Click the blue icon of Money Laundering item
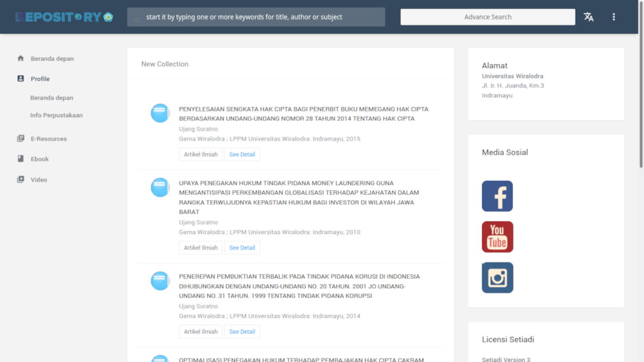This screenshot has height=362, width=644. 160,188
